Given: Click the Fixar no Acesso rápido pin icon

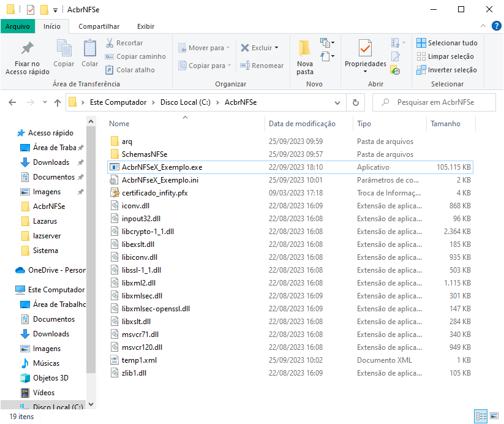Looking at the screenshot, I should pyautogui.click(x=28, y=48).
